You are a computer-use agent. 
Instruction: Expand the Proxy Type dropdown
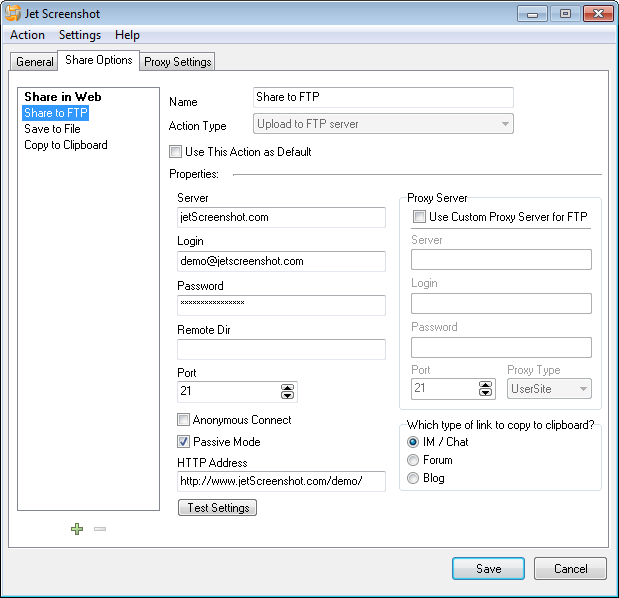pyautogui.click(x=549, y=389)
